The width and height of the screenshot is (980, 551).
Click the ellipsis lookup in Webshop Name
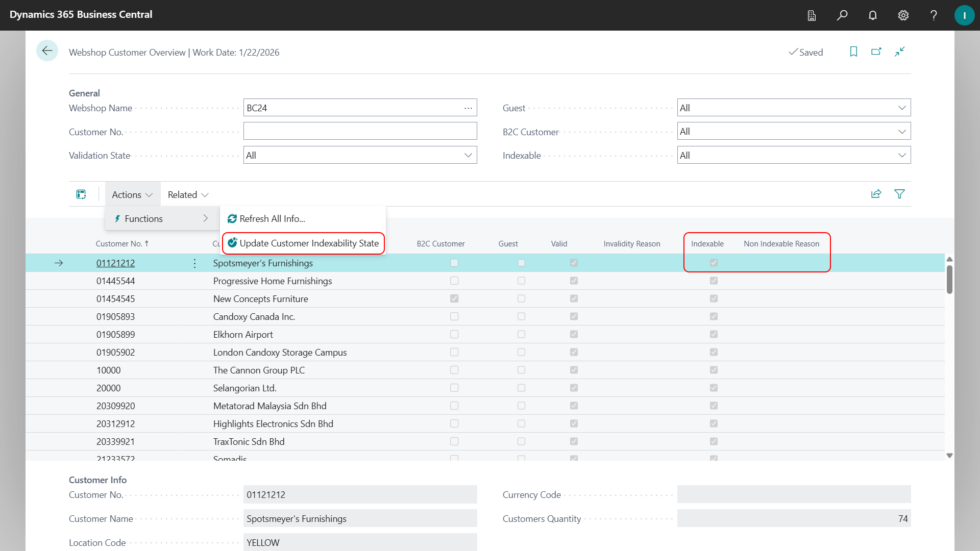468,108
